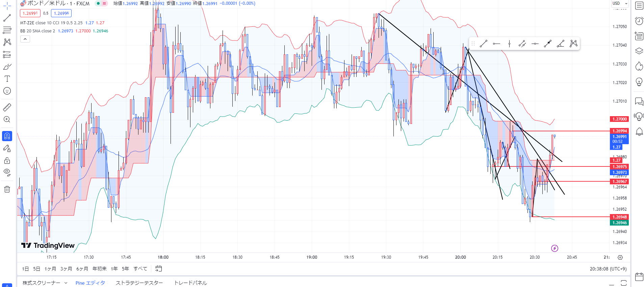Hide all drawings with eye icon
The width and height of the screenshot is (644, 287).
coord(7,172)
